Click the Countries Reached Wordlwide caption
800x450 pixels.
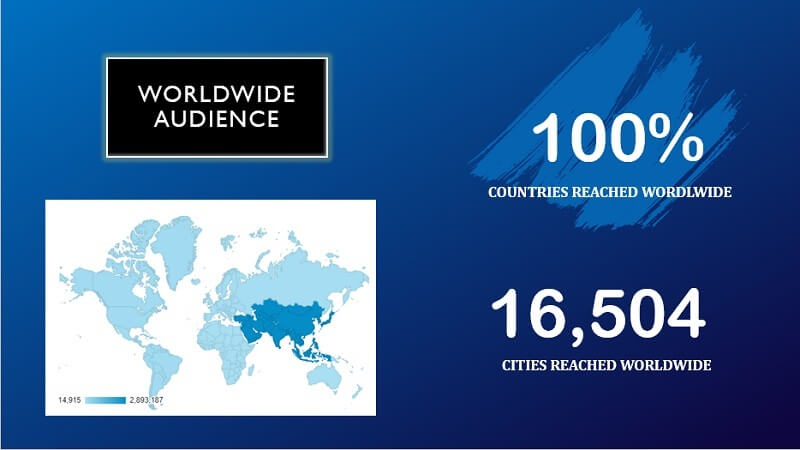pyautogui.click(x=610, y=191)
